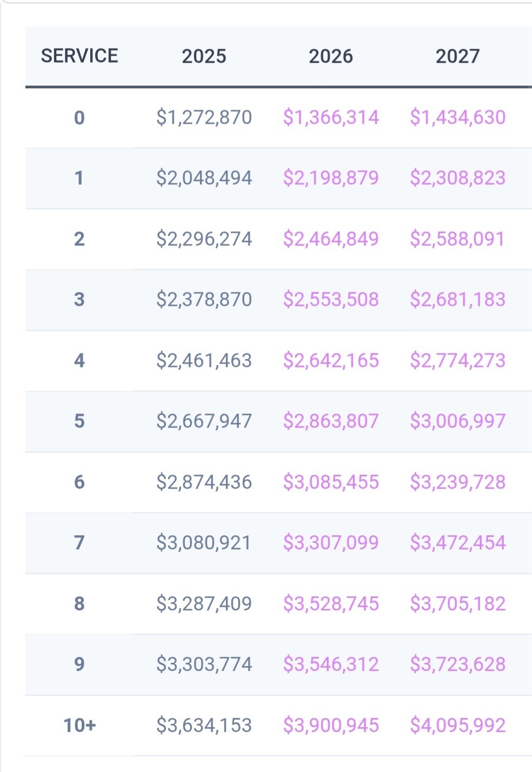This screenshot has height=772, width=532.
Task: Click the $2,464,849 salary figure
Action: point(331,239)
